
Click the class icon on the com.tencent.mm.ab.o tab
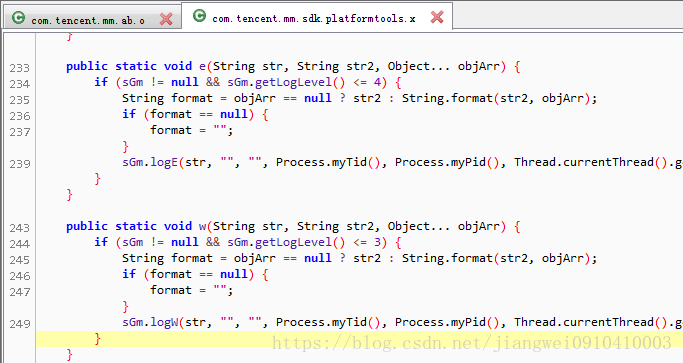18,18
